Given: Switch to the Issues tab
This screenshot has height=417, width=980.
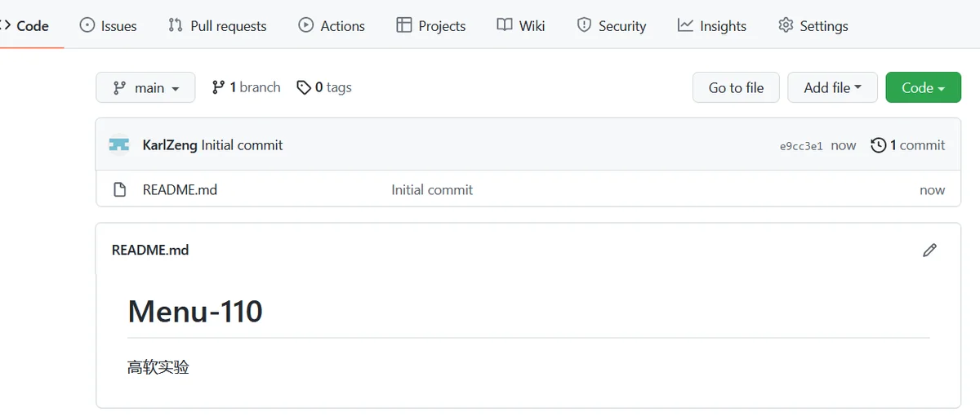Looking at the screenshot, I should 109,25.
